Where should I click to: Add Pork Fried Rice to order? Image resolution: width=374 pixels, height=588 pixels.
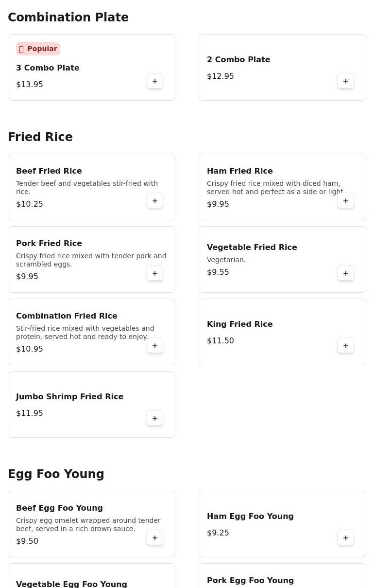click(155, 273)
